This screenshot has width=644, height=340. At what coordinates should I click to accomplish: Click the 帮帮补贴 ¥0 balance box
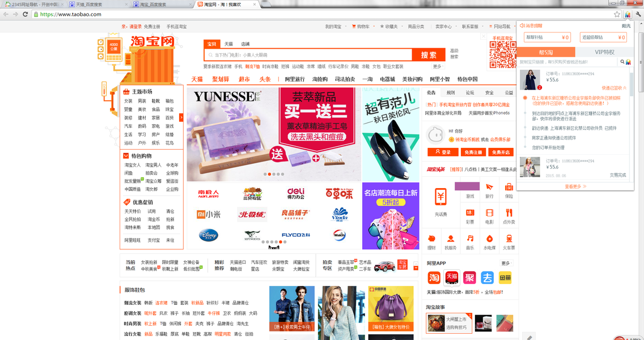coord(547,37)
